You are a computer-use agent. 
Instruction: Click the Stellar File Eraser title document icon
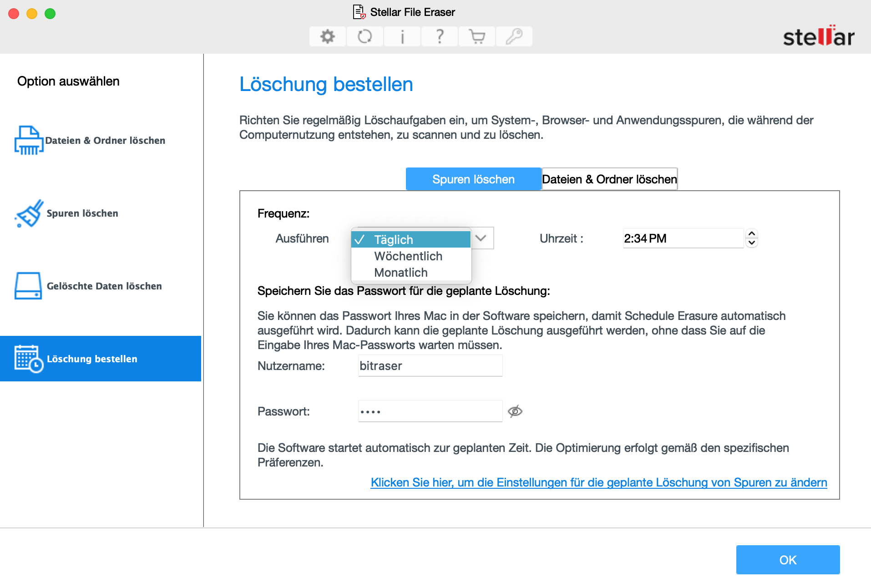359,12
